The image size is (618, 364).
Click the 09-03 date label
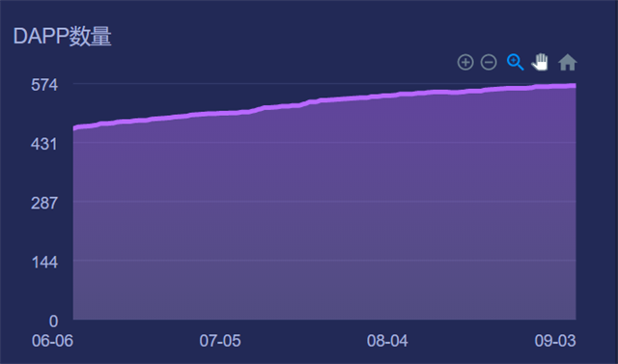555,341
